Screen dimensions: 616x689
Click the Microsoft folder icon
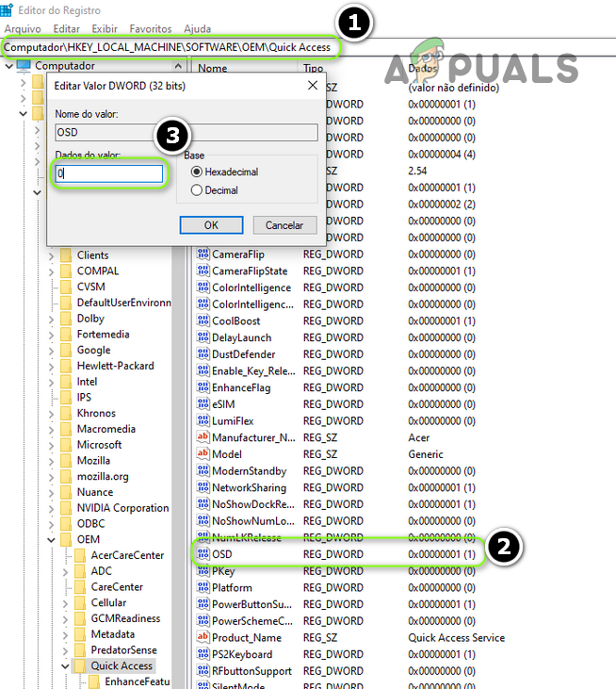coord(66,445)
